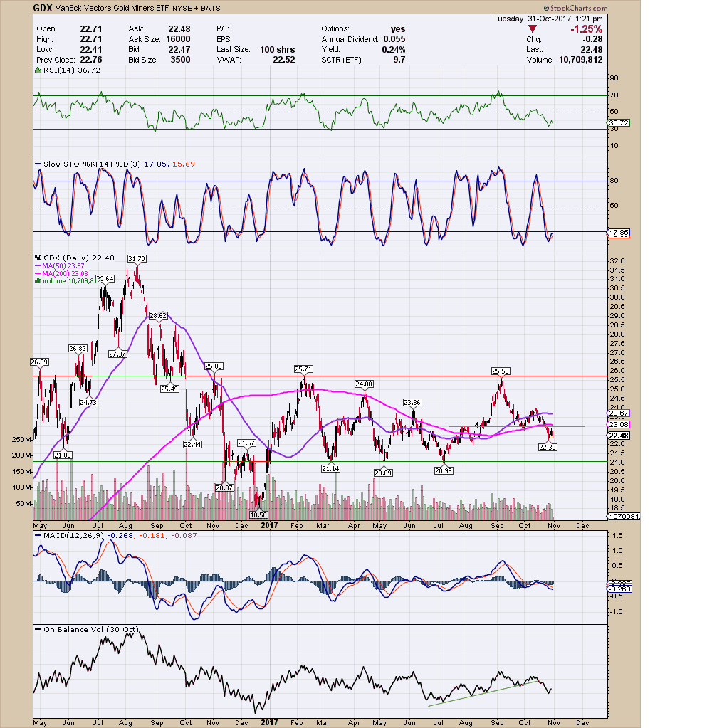Click the Annual Dividend value 0.055
The height and width of the screenshot is (728, 712).
click(x=394, y=39)
